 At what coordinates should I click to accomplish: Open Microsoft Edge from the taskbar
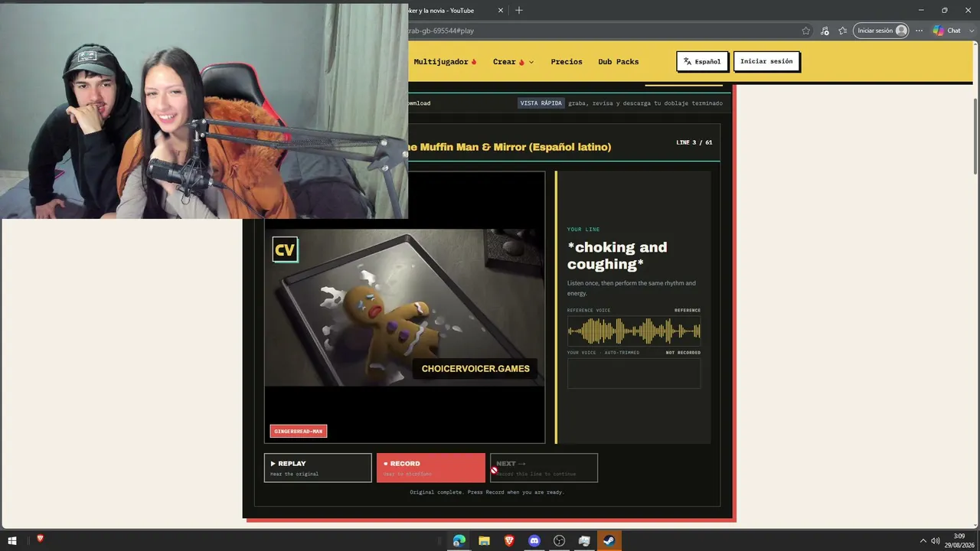pyautogui.click(x=459, y=541)
